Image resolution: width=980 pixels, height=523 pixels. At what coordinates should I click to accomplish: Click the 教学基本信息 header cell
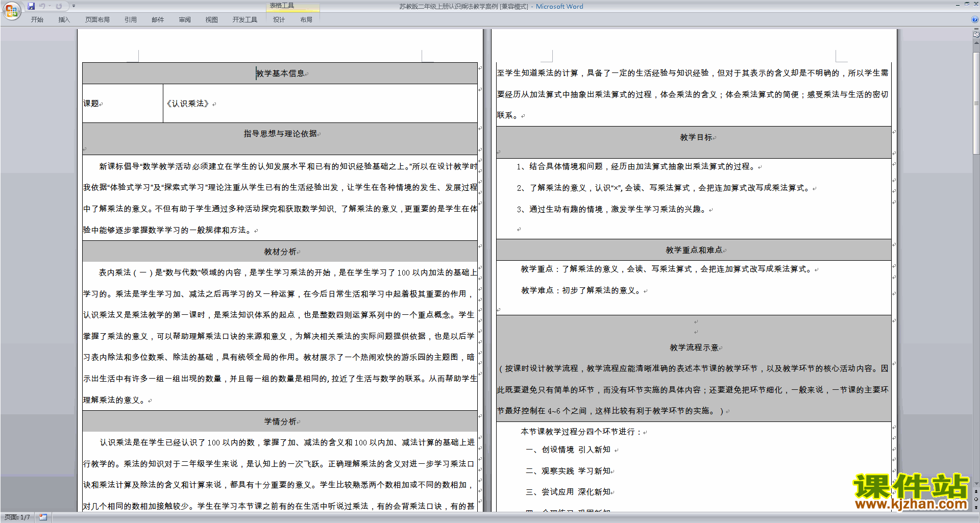point(280,73)
